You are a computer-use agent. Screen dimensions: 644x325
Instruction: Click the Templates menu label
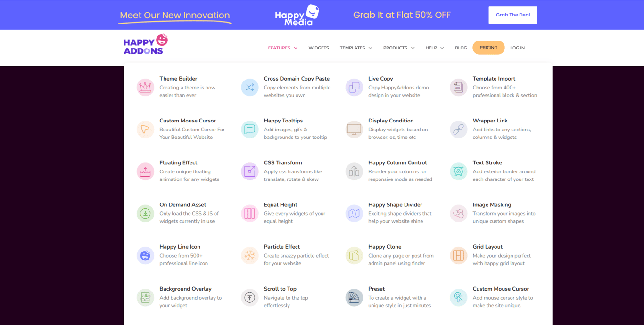(352, 48)
